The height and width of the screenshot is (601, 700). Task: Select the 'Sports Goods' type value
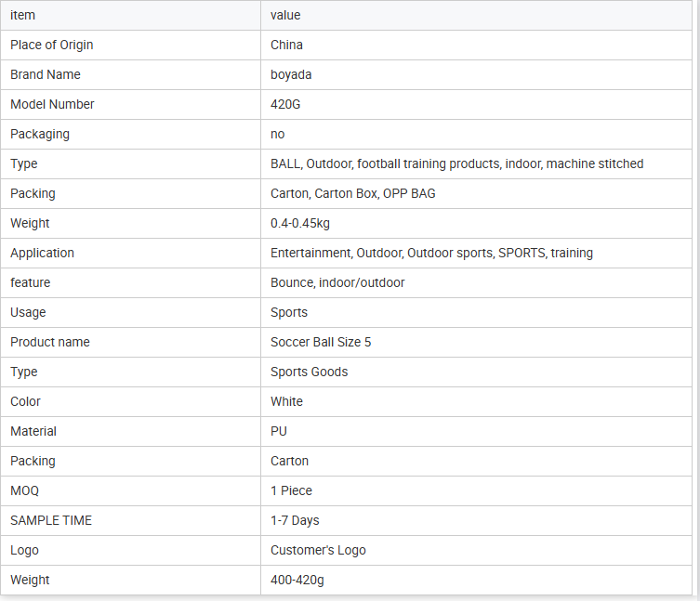tap(309, 372)
